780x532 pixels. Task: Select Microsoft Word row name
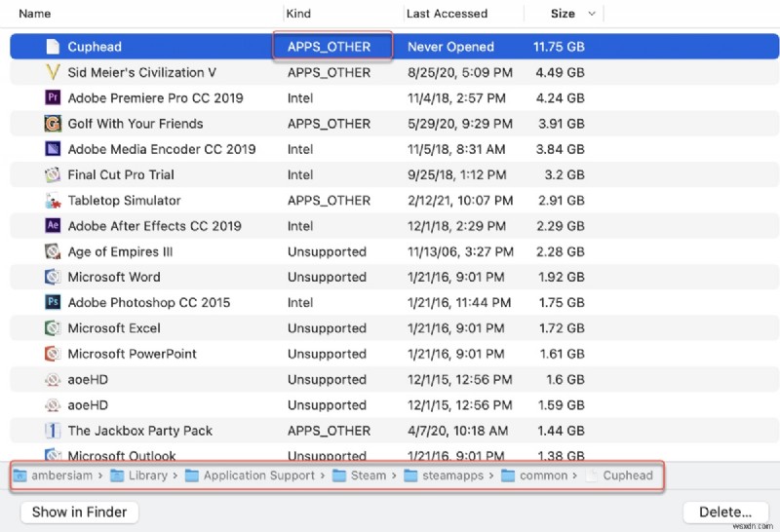point(114,277)
